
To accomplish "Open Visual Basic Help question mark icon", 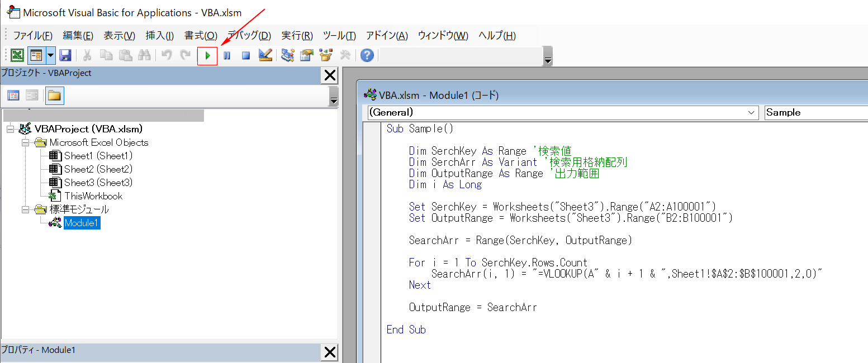I will point(367,55).
